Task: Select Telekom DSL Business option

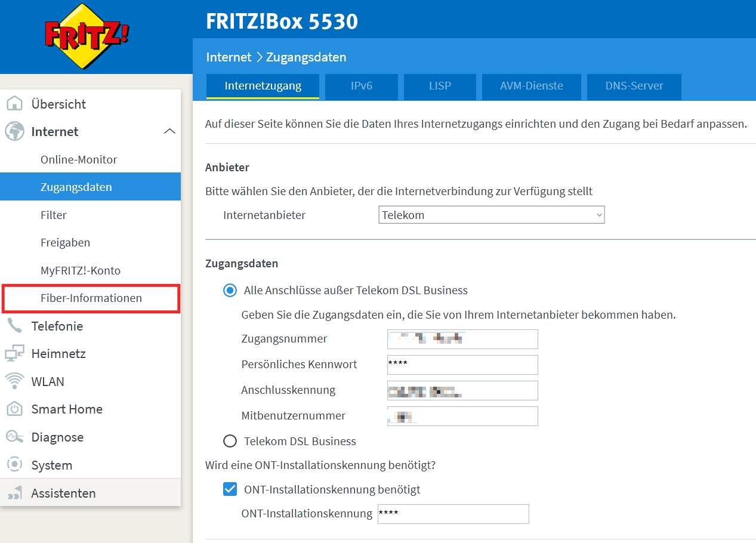Action: (230, 441)
